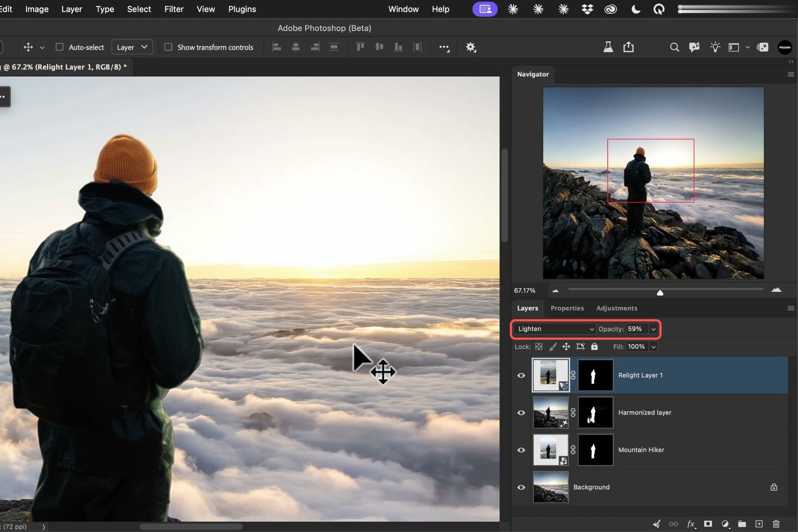Open the Auto-select Layer dropdown
798x532 pixels.
pyautogui.click(x=132, y=47)
